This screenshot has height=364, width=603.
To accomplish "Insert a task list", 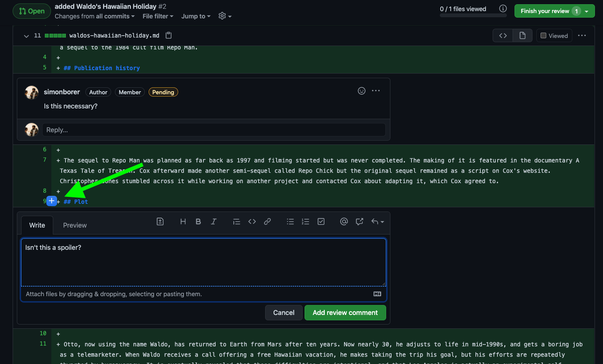I will point(321,221).
